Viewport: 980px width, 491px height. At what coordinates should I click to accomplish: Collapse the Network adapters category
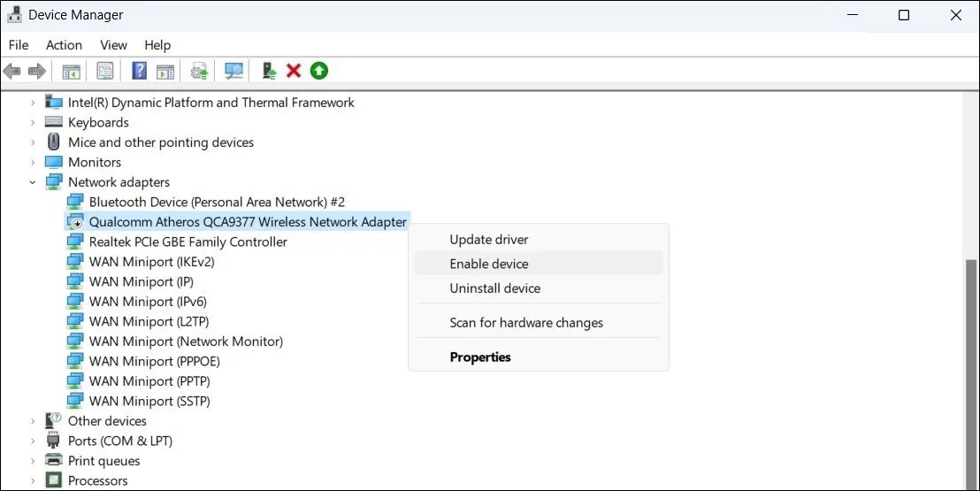click(33, 182)
